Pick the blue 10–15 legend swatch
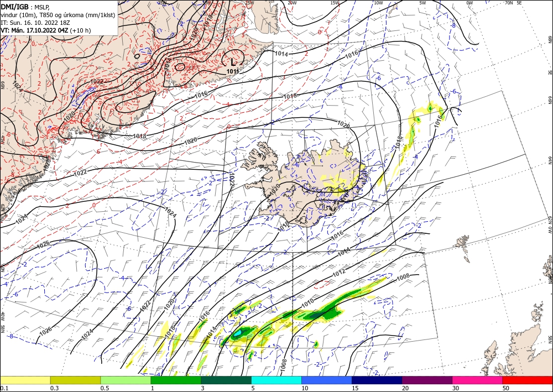553x392 pixels. pyautogui.click(x=327, y=380)
